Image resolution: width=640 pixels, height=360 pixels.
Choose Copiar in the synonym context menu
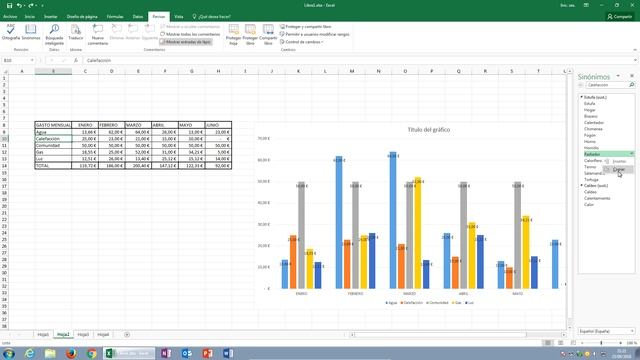[618, 169]
